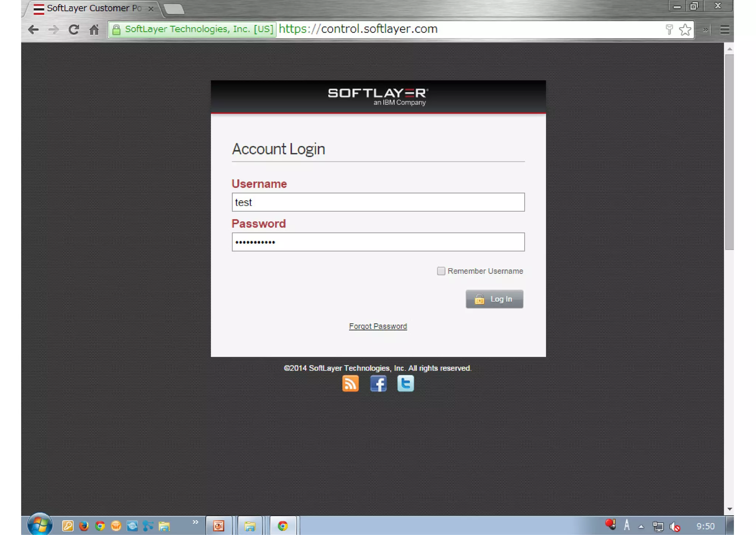Click the browser reload icon

[74, 30]
